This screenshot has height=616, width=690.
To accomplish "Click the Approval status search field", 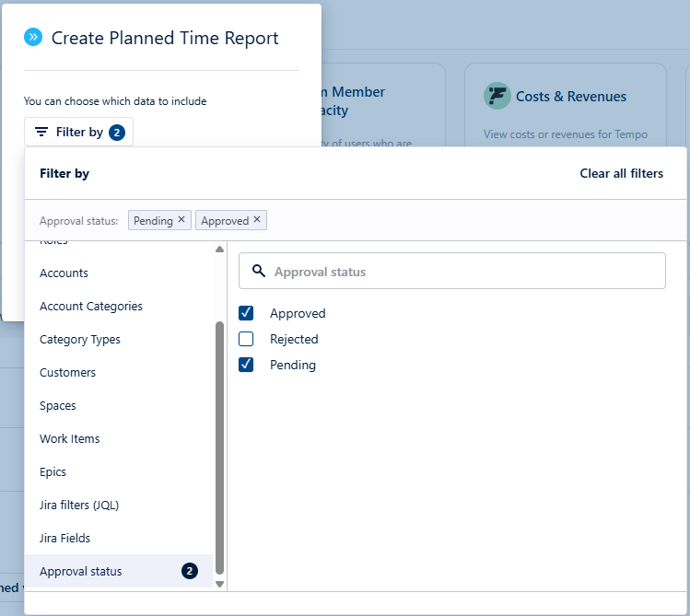I will click(x=452, y=271).
